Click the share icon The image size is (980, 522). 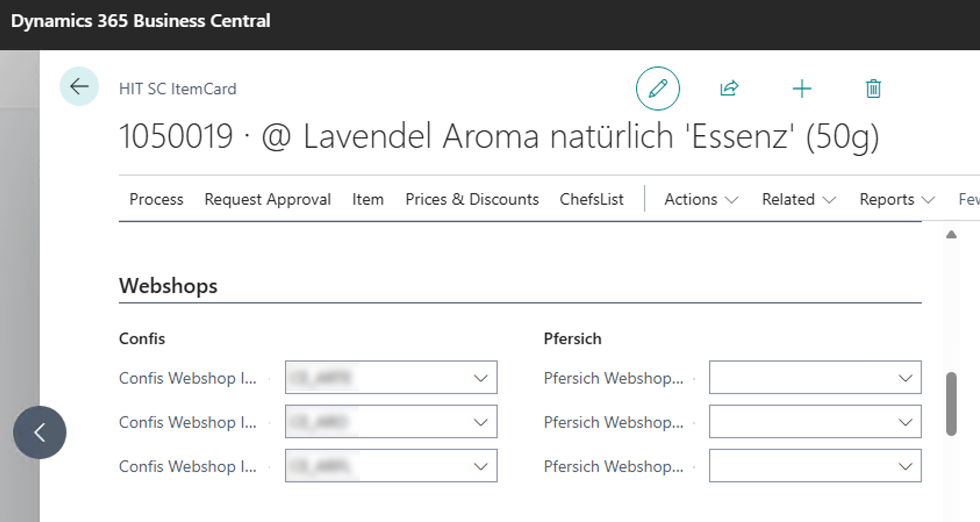tap(729, 88)
